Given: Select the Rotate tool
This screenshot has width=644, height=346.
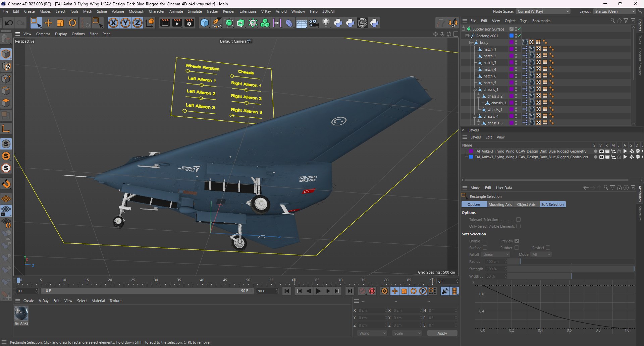Looking at the screenshot, I should (x=72, y=23).
